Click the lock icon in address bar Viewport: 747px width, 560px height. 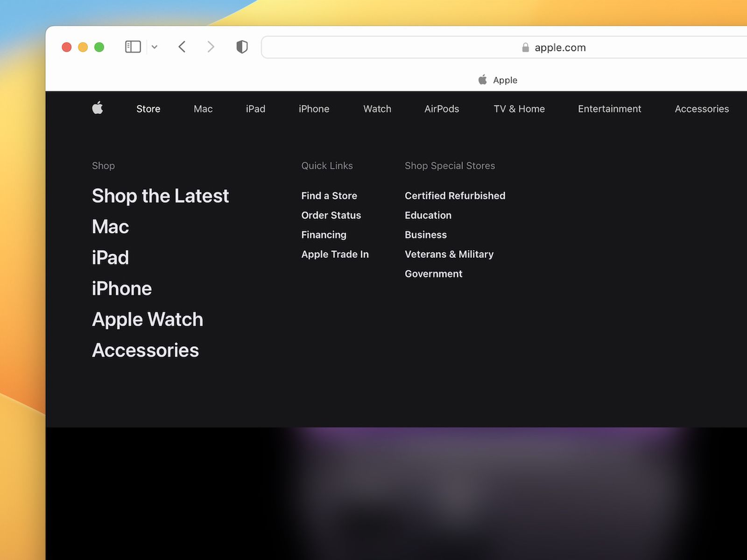tap(525, 47)
